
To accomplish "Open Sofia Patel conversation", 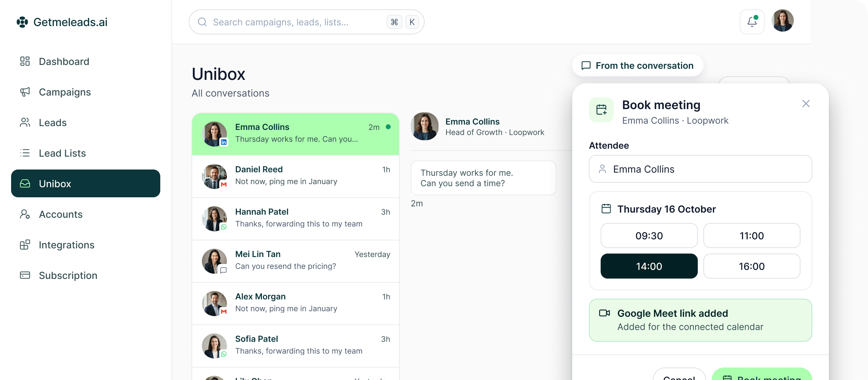I will click(296, 346).
